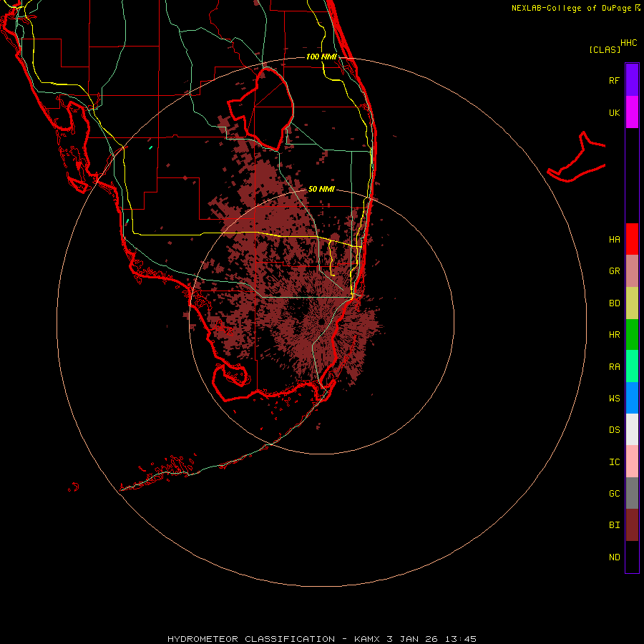This screenshot has height=644, width=644.
Task: Click the UK magenta legend swatch
Action: click(632, 112)
